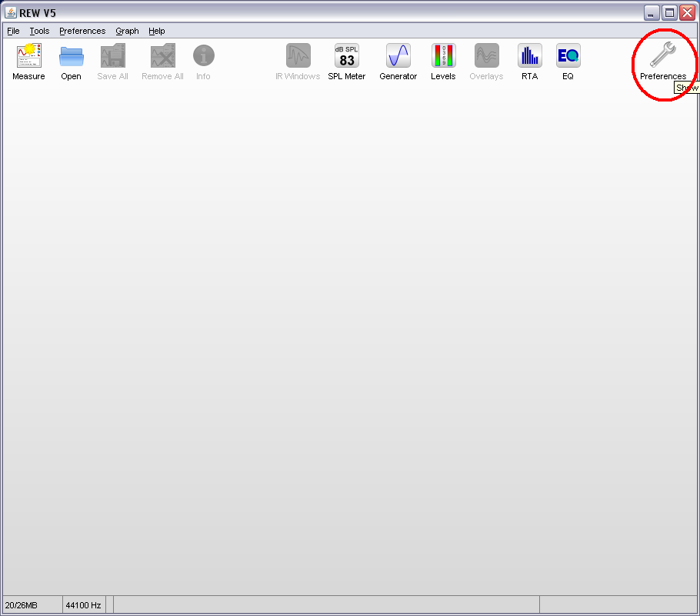Start the RTA analyzer
This screenshot has height=616, width=700.
(529, 56)
